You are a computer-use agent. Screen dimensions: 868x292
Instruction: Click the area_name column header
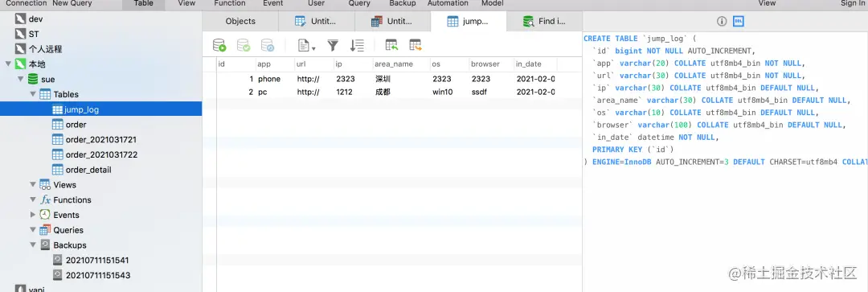tap(402, 64)
